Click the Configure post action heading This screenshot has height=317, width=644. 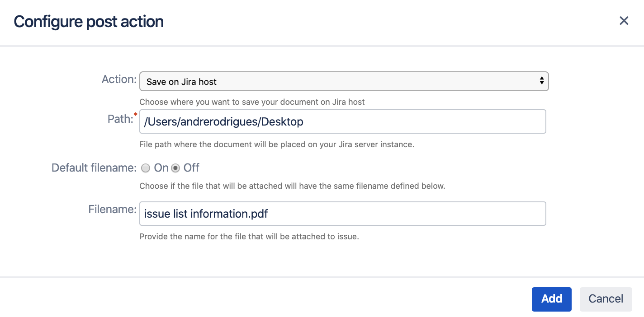pyautogui.click(x=89, y=22)
